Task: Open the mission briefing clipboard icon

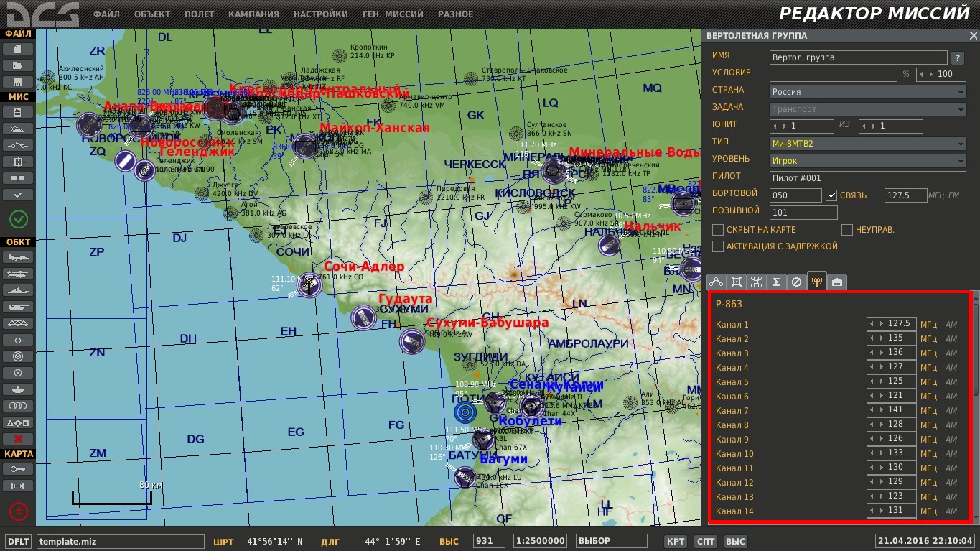Action: (x=18, y=113)
